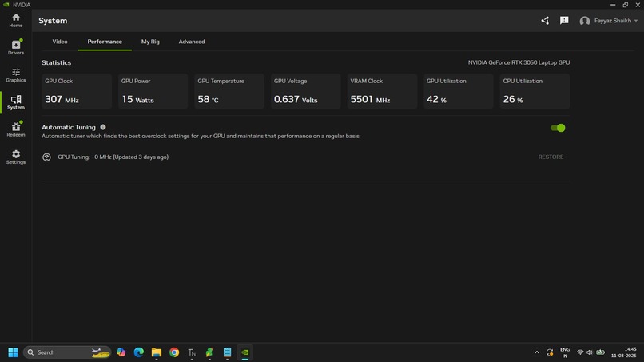Click the volume speaker tray icon
The image size is (644, 362).
pos(590,352)
